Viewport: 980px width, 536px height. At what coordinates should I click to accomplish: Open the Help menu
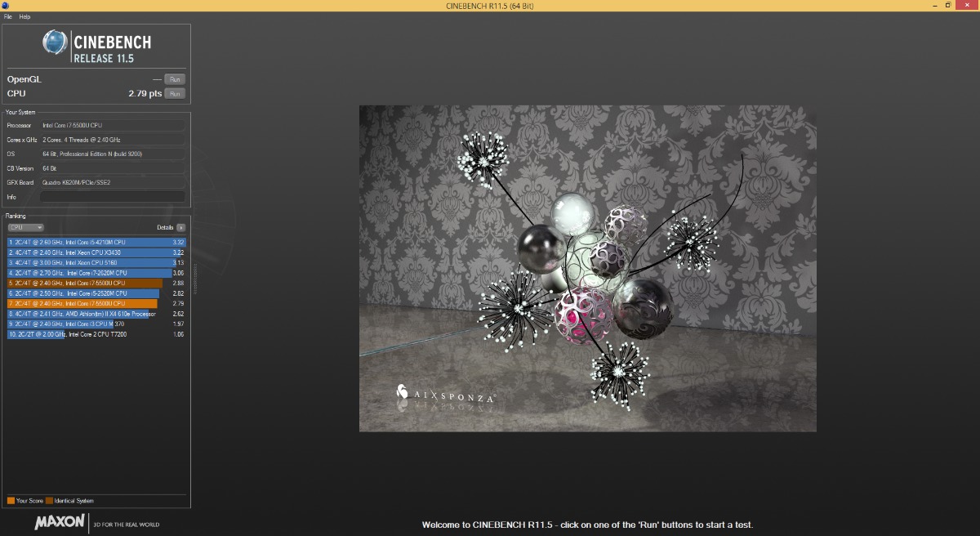(x=24, y=16)
